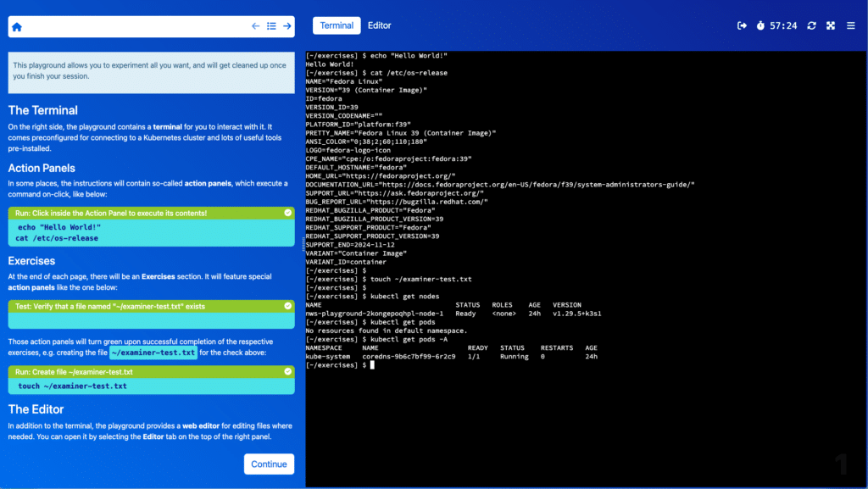Click the Test verify file action panel header
This screenshot has width=868, height=489.
(144, 306)
